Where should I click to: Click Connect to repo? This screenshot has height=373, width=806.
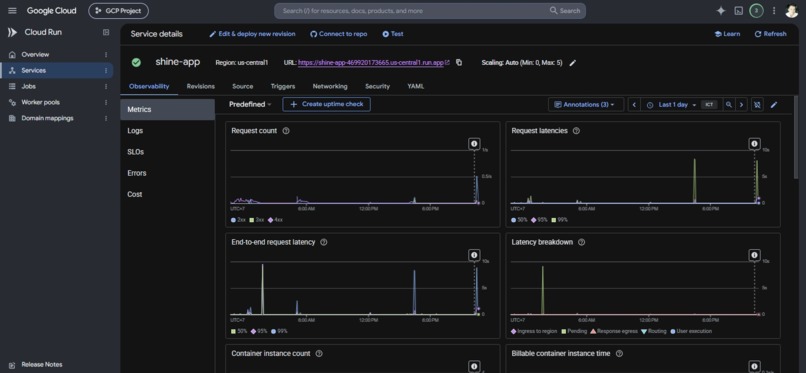pos(339,34)
